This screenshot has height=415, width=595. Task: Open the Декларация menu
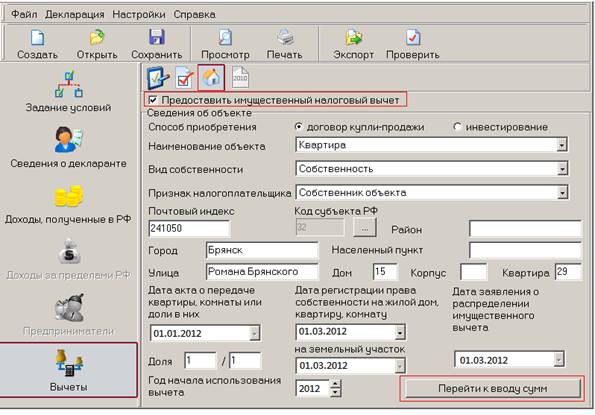click(75, 14)
